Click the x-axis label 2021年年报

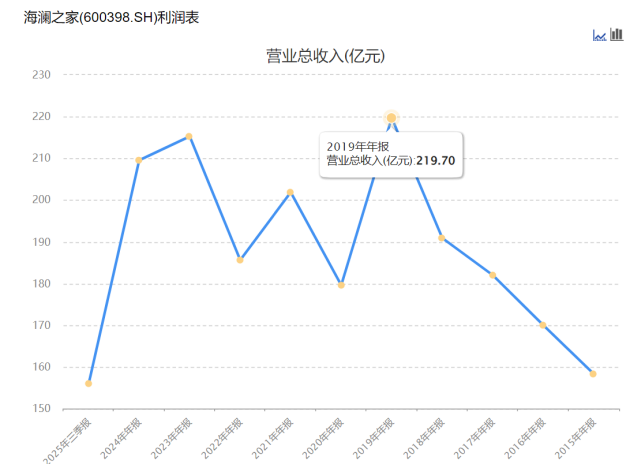coord(272,438)
